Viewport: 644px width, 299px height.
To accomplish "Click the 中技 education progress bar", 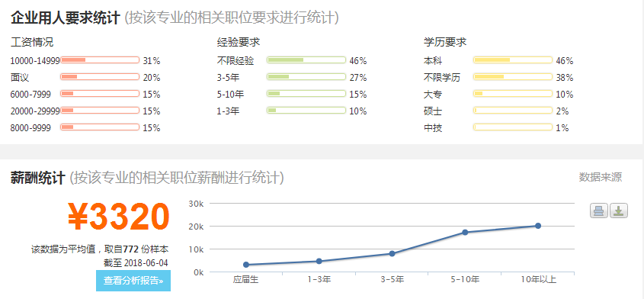I will (513, 127).
